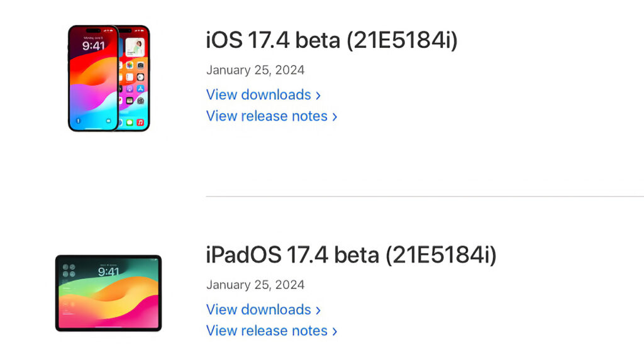Click the chevron beside iPadOS View downloads
The height and width of the screenshot is (362, 644).
(x=318, y=310)
